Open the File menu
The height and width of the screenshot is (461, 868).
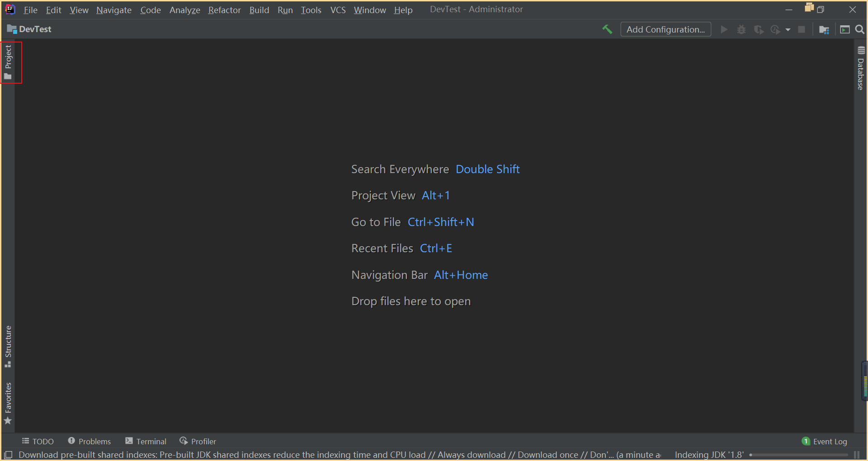(x=30, y=10)
